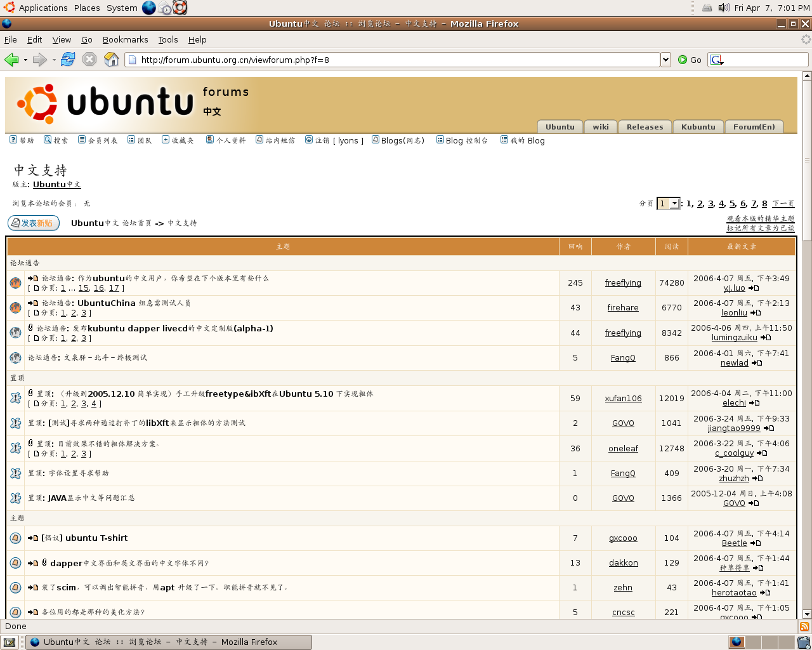
Task: Open the View menu
Action: pyautogui.click(x=62, y=39)
